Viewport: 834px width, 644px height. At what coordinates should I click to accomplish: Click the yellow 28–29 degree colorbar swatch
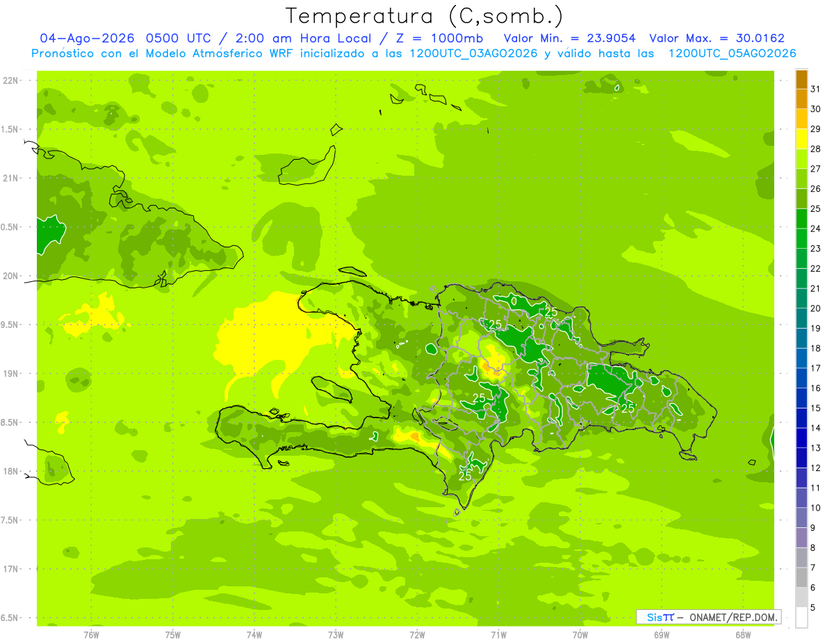801,139
